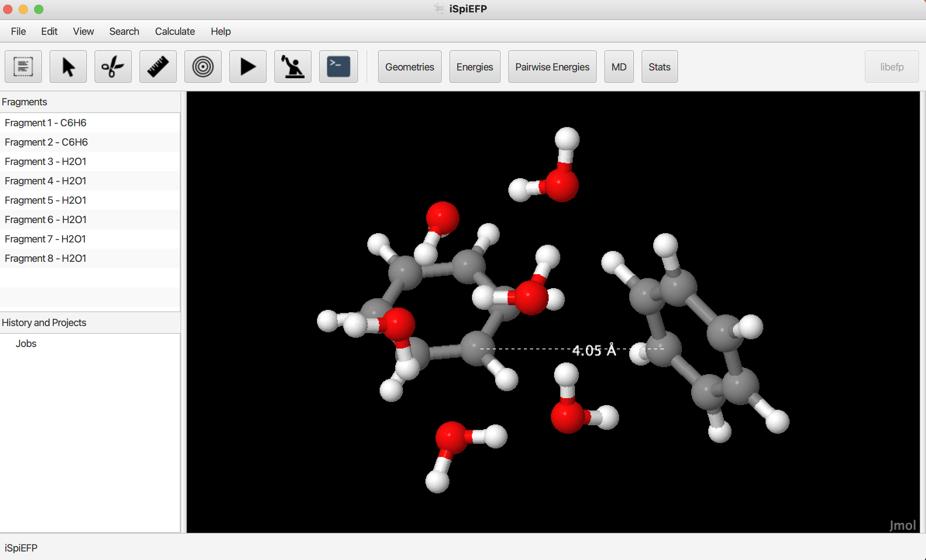Select Fragment 4 - H2O1
Viewport: 926px width, 560px height.
90,181
